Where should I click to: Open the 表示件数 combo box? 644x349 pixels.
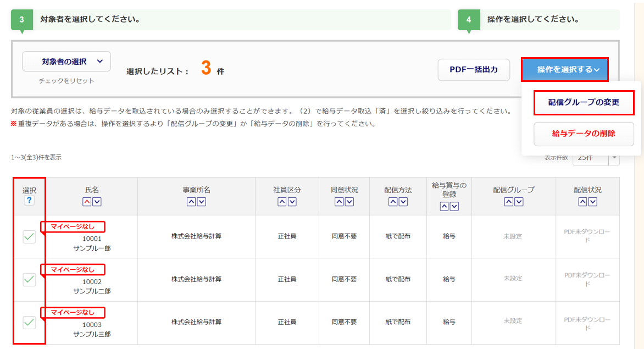click(x=596, y=157)
